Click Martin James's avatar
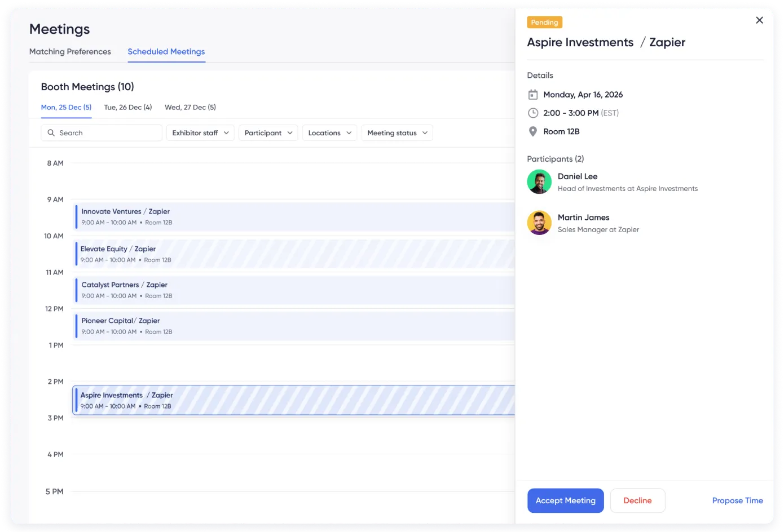Screen dimensions: 784x532 (539, 223)
